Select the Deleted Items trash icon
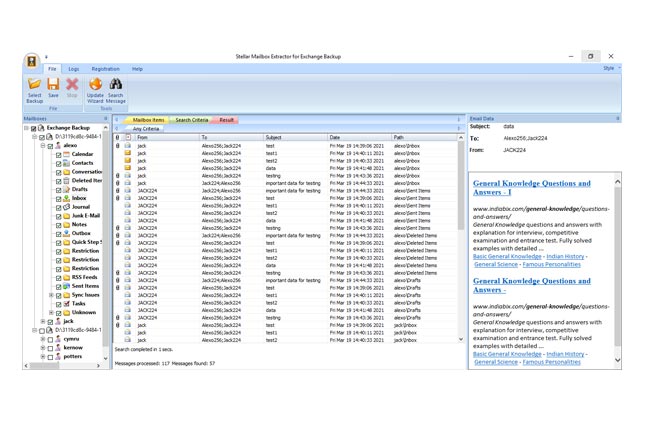Image resolution: width=645 pixels, height=421 pixels. pyautogui.click(x=66, y=180)
